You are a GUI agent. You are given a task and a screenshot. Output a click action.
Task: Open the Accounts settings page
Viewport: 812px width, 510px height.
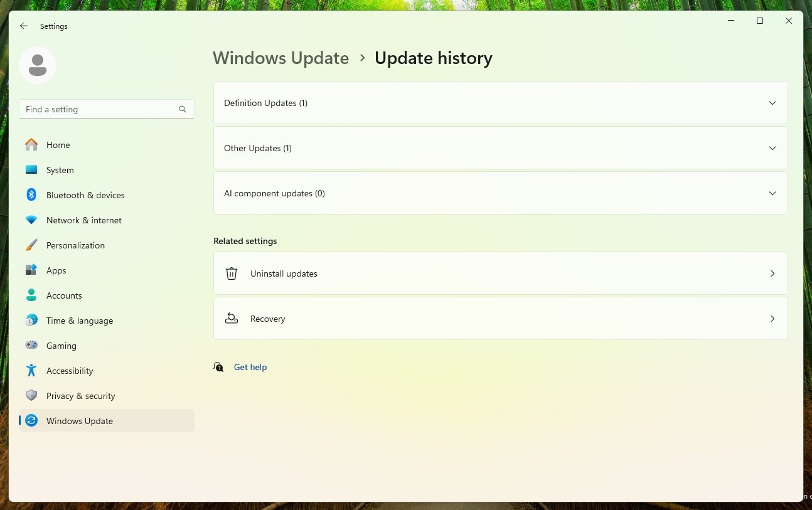pyautogui.click(x=64, y=295)
